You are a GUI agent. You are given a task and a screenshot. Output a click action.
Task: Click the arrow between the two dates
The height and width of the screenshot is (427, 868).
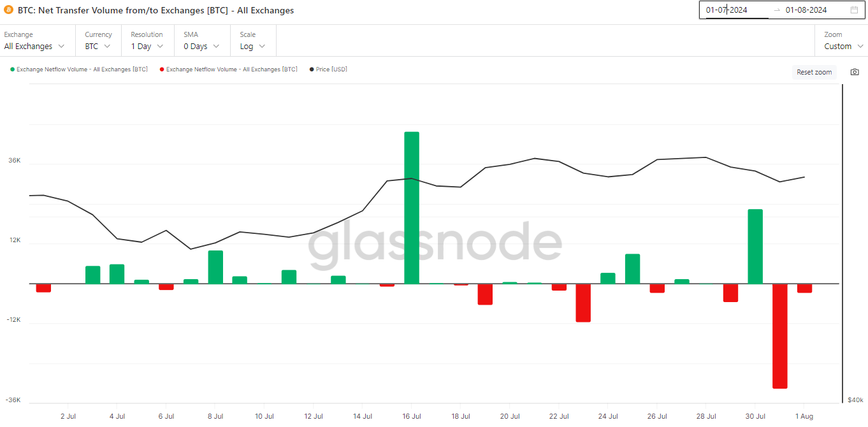click(x=776, y=10)
